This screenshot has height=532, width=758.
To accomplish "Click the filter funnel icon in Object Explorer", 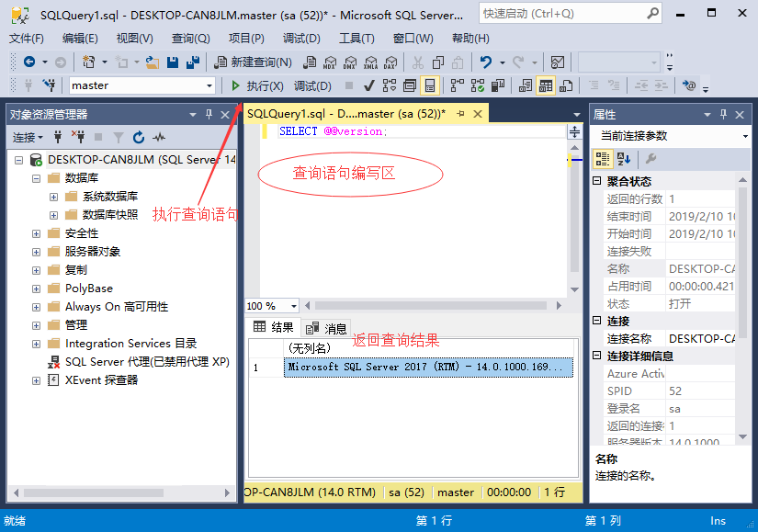I will coord(118,137).
